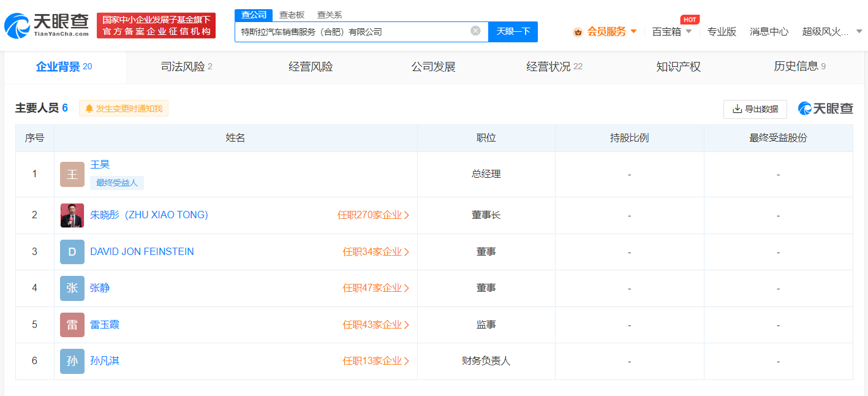The width and height of the screenshot is (868, 396).
Task: Click the bell icon for change notifications
Action: [89, 109]
